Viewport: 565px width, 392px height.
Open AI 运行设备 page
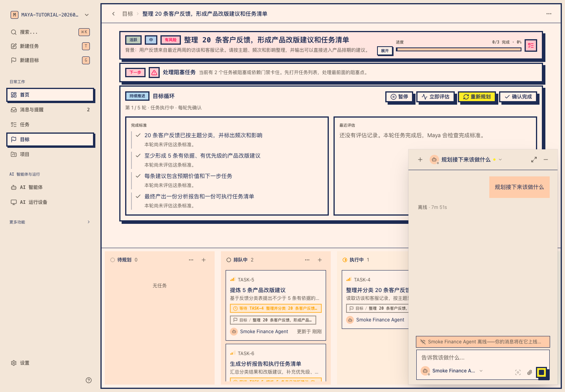click(50, 202)
